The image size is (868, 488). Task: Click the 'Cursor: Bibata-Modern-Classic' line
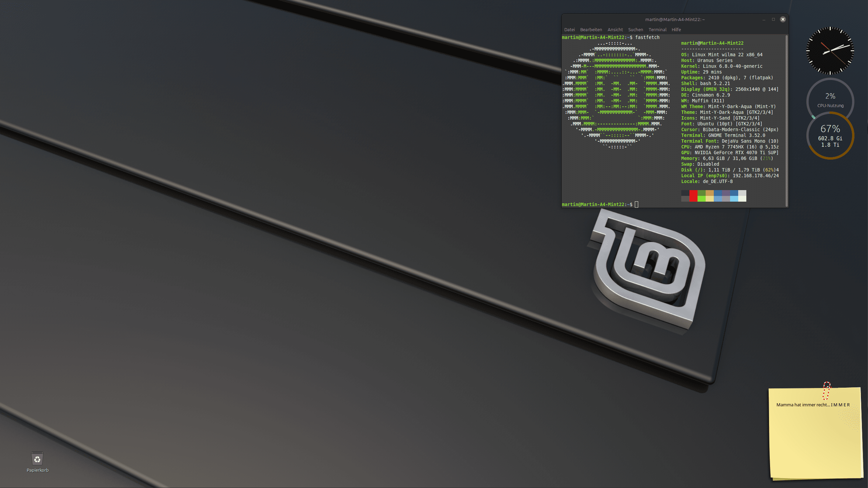tap(730, 129)
